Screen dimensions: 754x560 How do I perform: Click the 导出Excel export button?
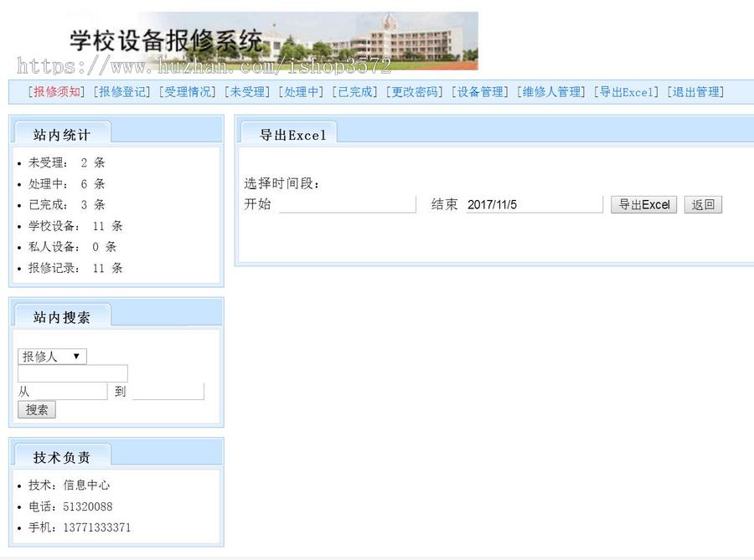coord(643,204)
